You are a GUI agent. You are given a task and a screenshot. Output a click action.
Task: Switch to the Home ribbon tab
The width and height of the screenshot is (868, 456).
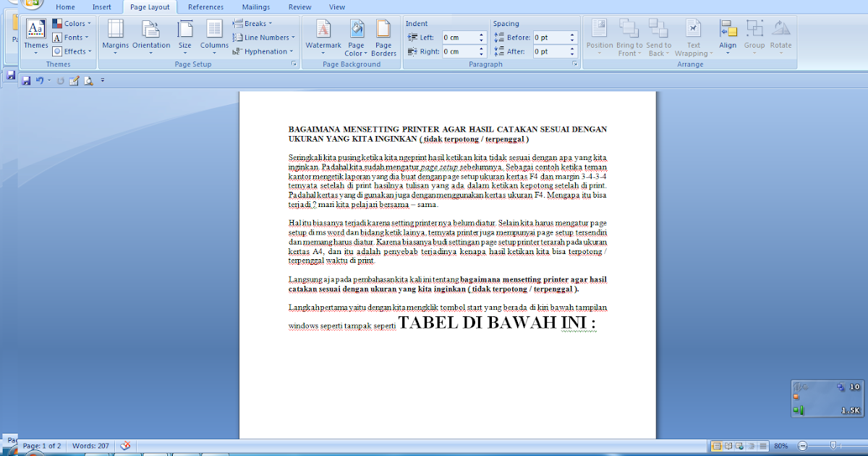point(65,7)
